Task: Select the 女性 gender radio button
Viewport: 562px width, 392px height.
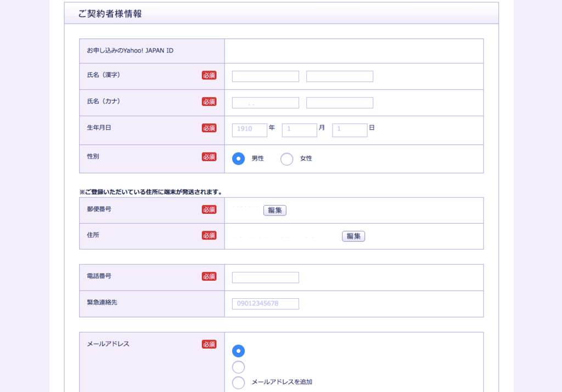Action: [x=286, y=158]
